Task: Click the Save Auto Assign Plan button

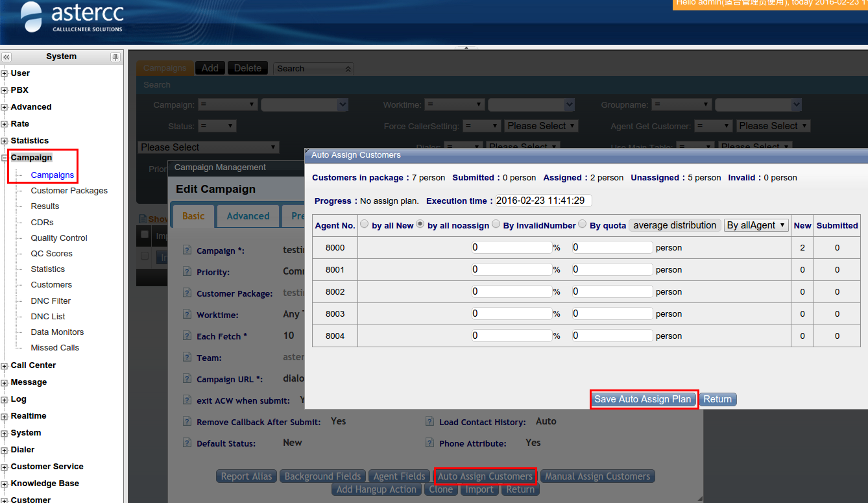Action: (643, 399)
